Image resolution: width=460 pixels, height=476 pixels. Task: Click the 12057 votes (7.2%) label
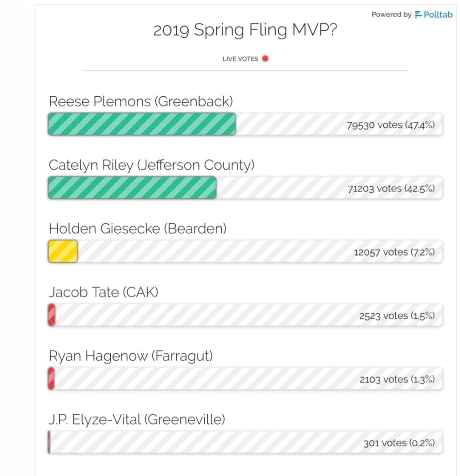(394, 252)
